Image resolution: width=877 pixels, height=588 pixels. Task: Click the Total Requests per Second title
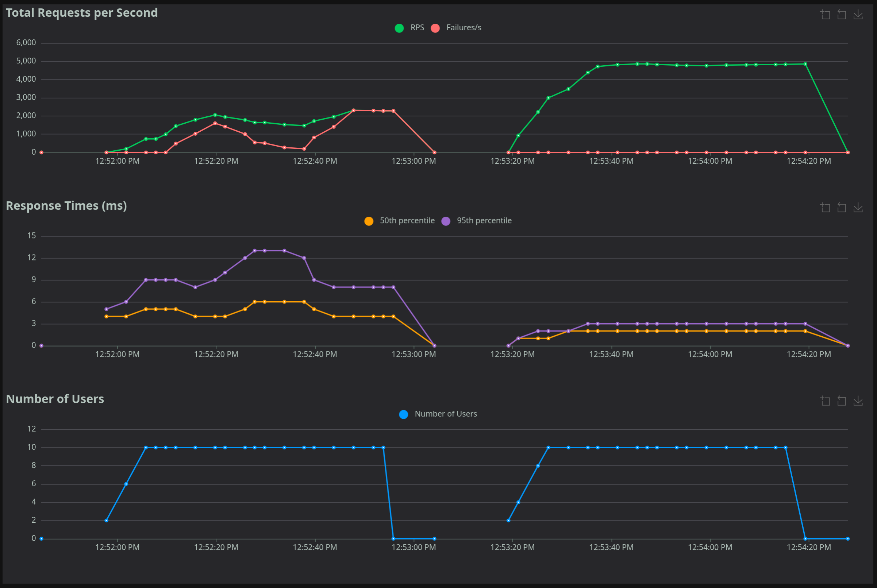pyautogui.click(x=82, y=13)
